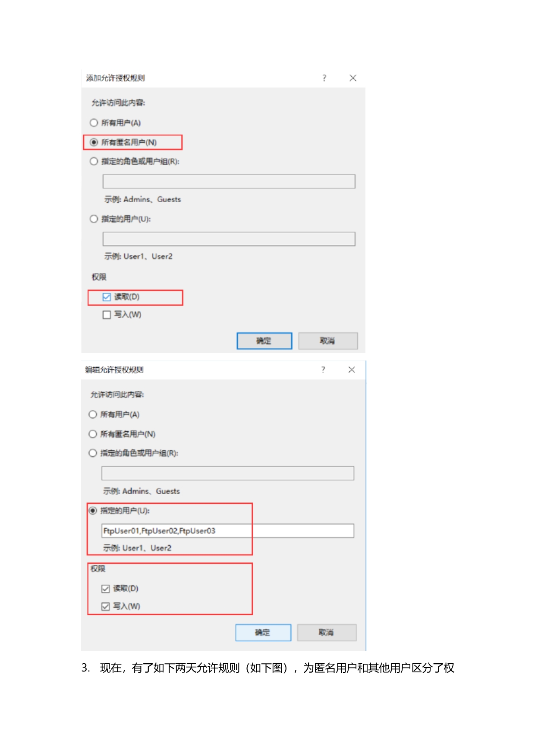Choose 指定的角色或用户组(R) in the top dialog
Image resolution: width=535 pixels, height=756 pixels.
point(94,161)
